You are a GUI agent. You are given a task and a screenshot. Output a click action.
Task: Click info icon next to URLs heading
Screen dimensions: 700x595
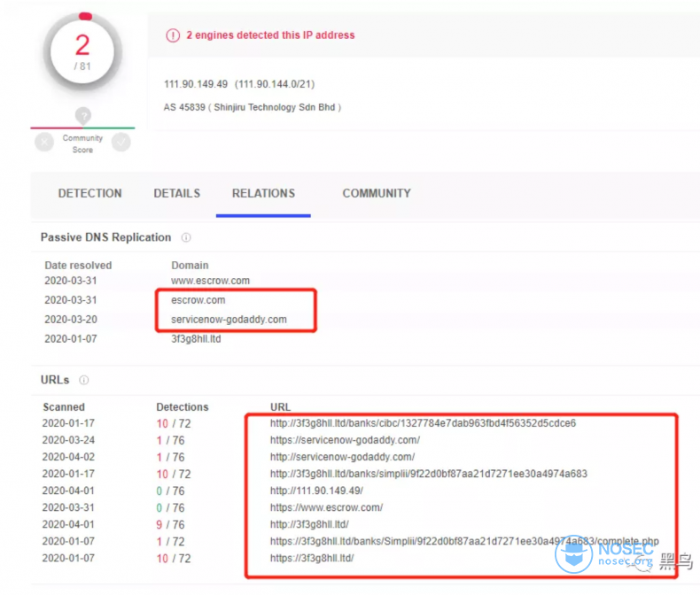[84, 380]
